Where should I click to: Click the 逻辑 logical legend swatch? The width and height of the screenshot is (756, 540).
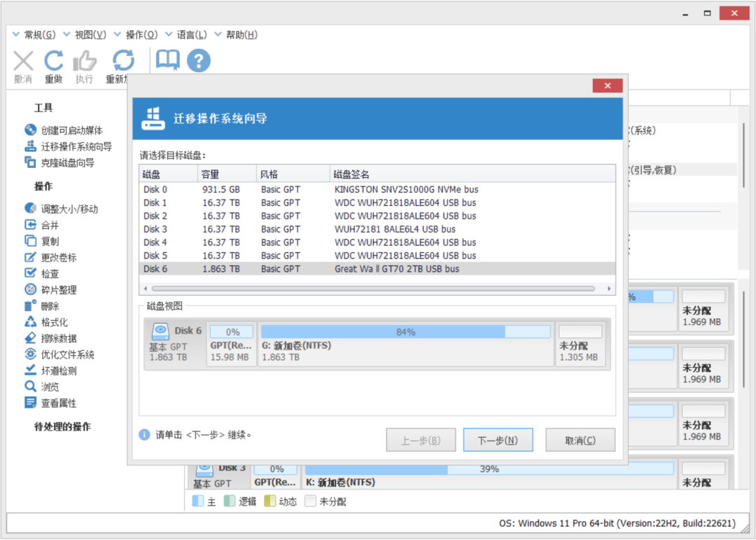click(x=229, y=501)
